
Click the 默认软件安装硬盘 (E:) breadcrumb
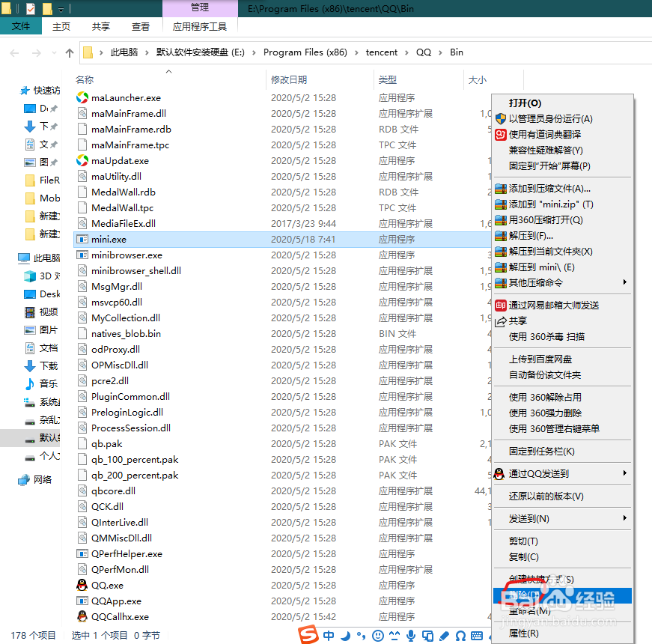201,52
